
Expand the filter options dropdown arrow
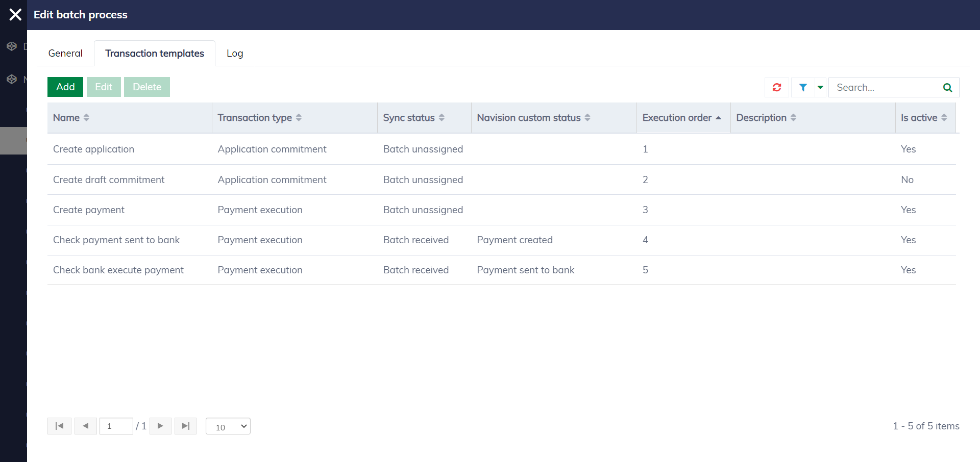[820, 87]
